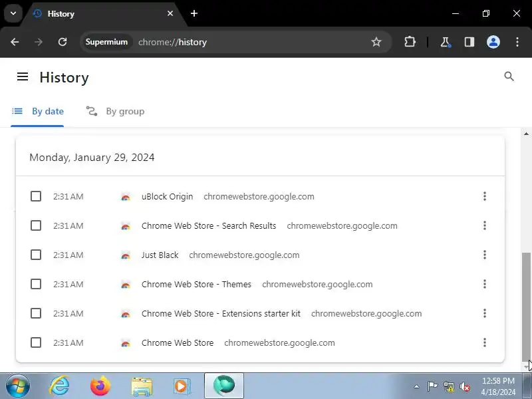Viewport: 532px width, 399px height.
Task: Click the Supermium site info chip
Action: pyautogui.click(x=106, y=42)
